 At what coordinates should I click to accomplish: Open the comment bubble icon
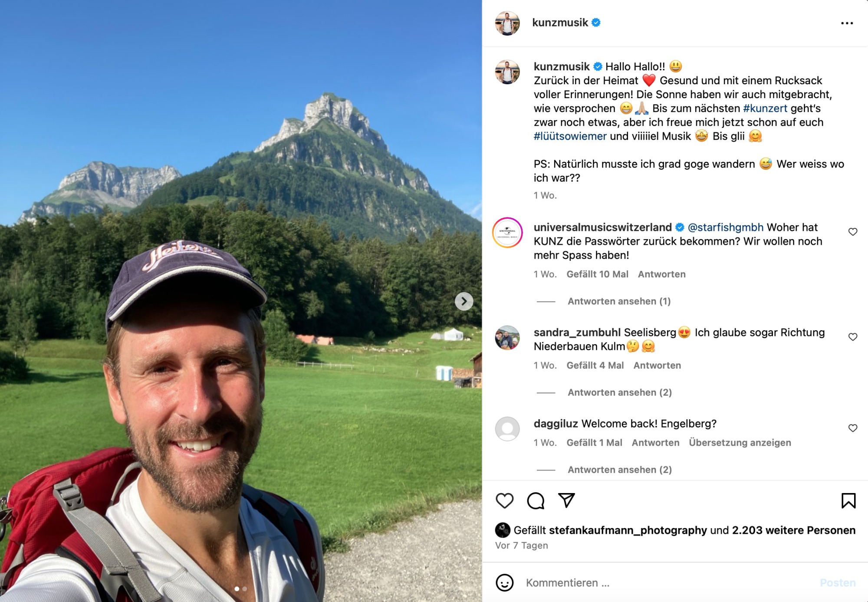coord(536,500)
